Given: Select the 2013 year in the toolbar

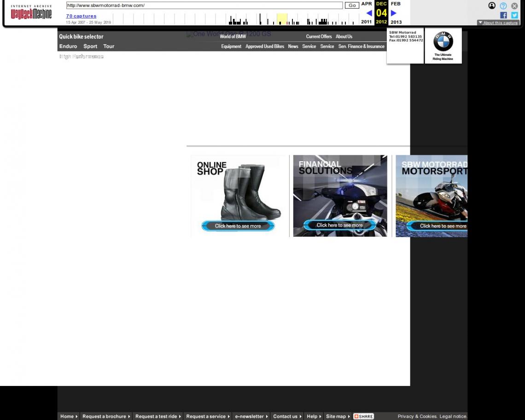Looking at the screenshot, I should (396, 22).
